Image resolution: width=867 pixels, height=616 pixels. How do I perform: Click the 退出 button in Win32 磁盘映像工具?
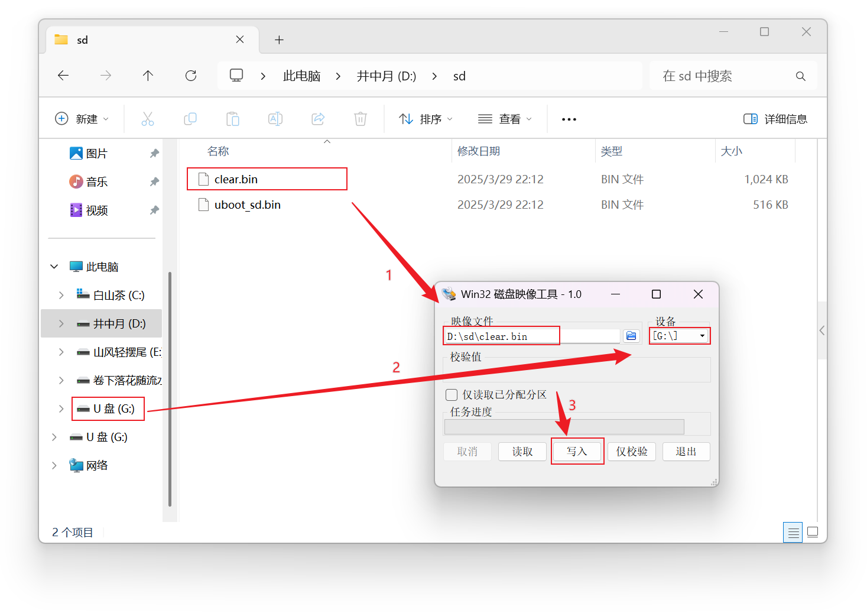point(686,451)
